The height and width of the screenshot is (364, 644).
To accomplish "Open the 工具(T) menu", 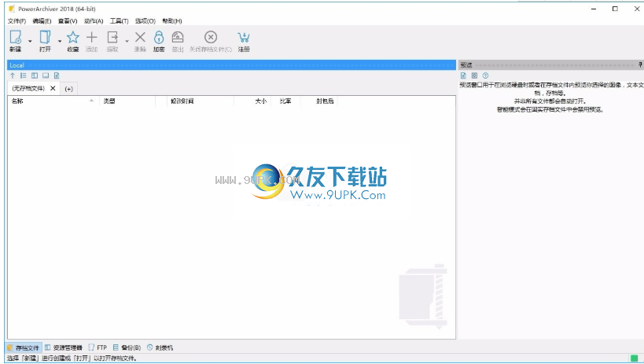I will (x=119, y=21).
